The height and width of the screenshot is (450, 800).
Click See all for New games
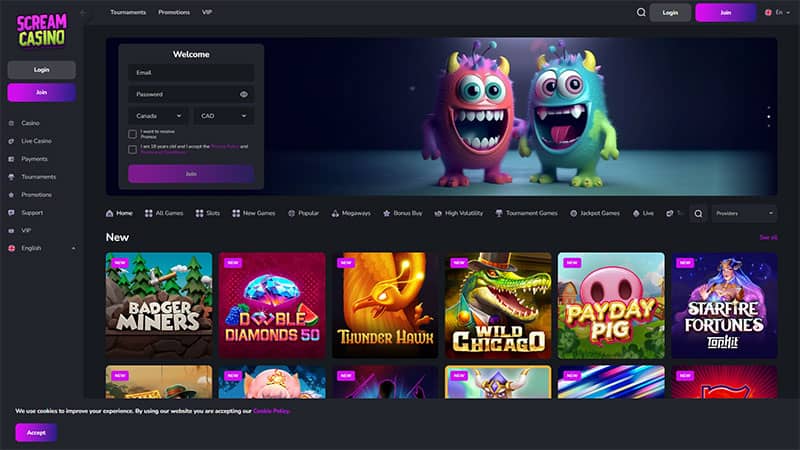click(768, 237)
